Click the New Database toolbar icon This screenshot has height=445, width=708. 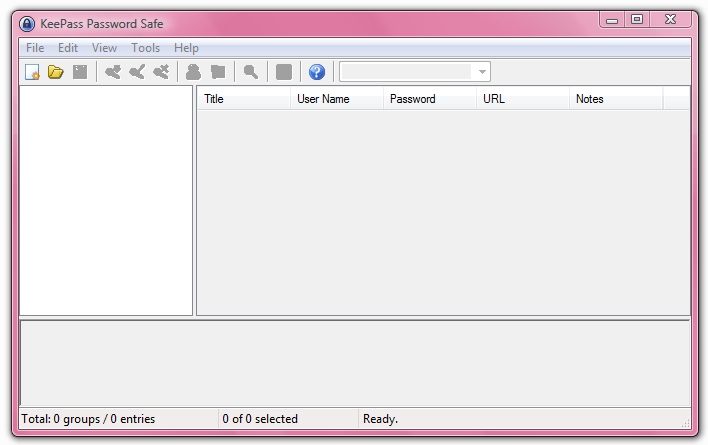(x=33, y=72)
